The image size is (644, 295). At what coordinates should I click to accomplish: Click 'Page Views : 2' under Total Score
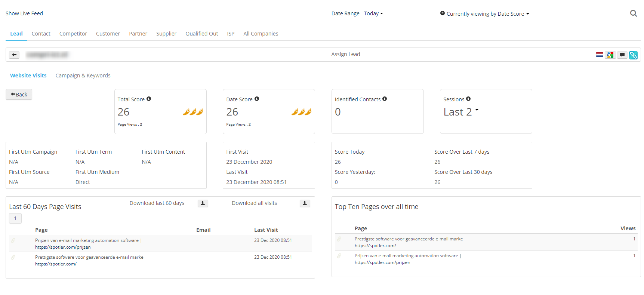coord(130,125)
